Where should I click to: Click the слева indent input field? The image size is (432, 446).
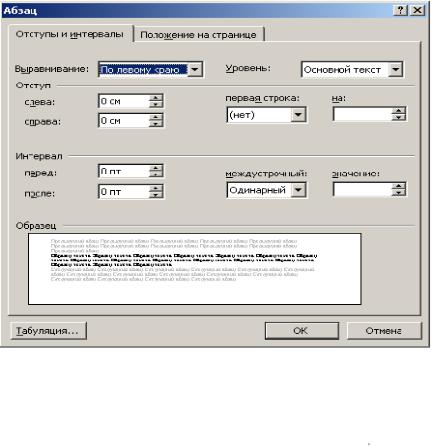pos(124,101)
